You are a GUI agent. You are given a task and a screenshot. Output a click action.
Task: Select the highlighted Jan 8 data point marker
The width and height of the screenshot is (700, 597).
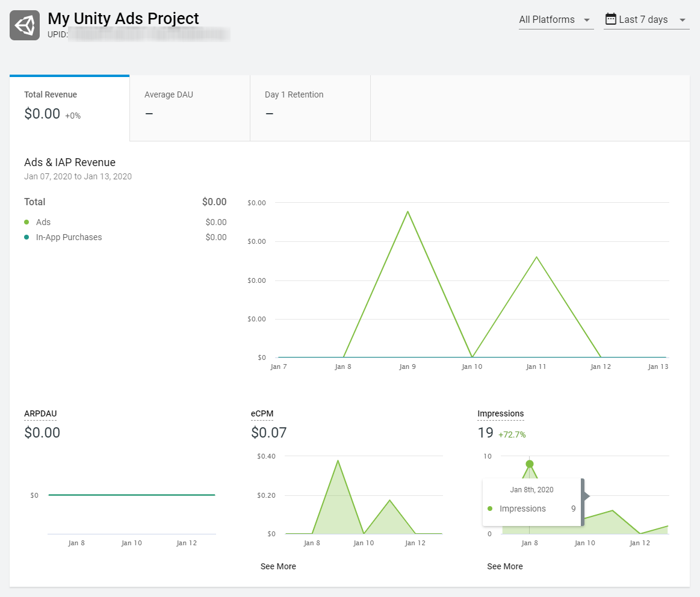(x=530, y=464)
